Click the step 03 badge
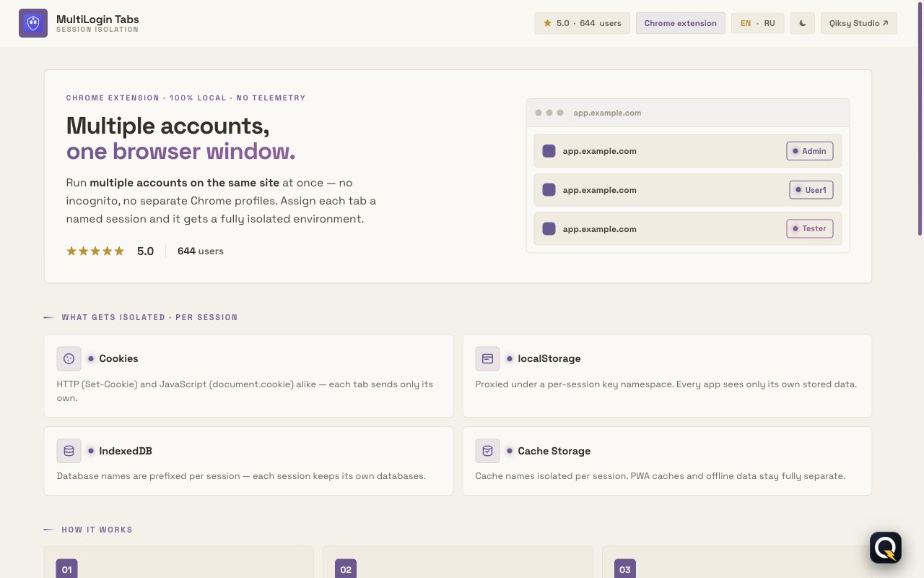This screenshot has height=578, width=924. [625, 569]
